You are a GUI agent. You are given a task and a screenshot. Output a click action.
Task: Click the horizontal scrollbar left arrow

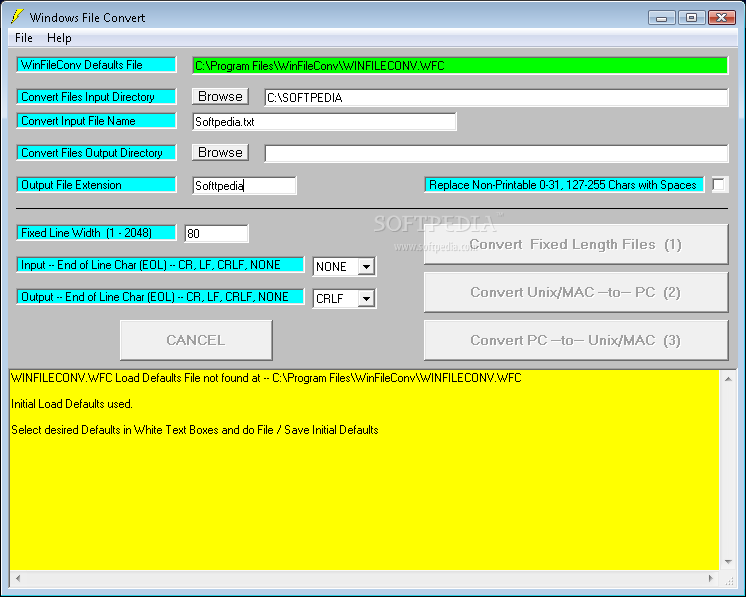point(18,578)
